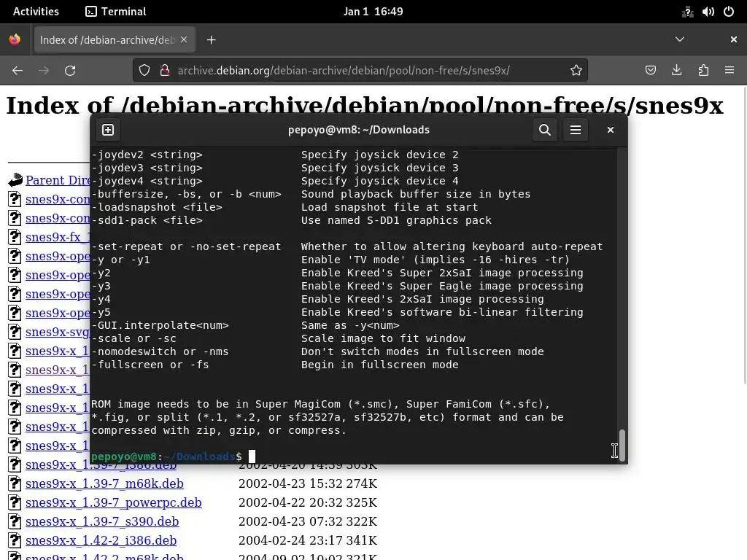Click the '-fullscreen or -fs' option text
Viewport: 747px width, 560px height.
(x=150, y=365)
